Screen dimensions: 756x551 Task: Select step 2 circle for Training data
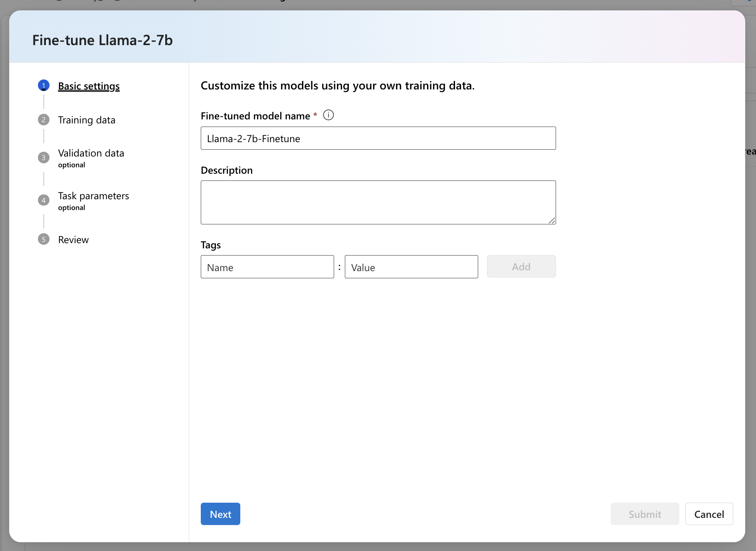44,120
